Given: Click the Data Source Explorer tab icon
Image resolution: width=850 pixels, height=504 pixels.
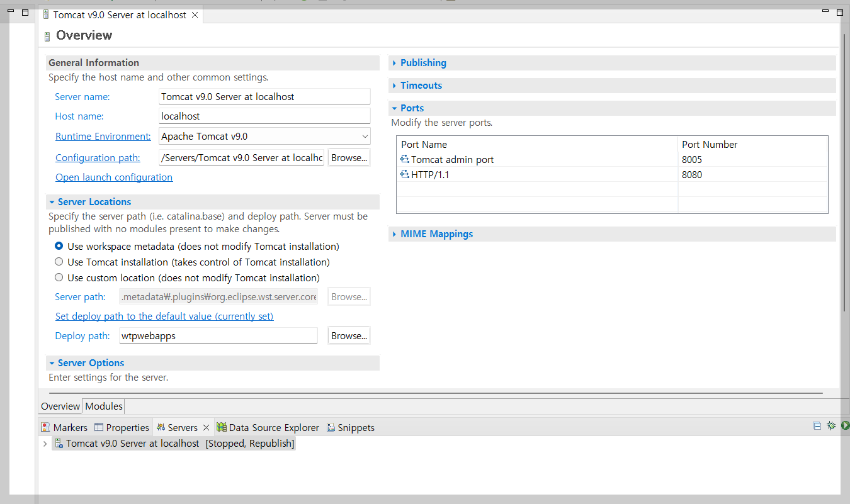Looking at the screenshot, I should point(222,427).
